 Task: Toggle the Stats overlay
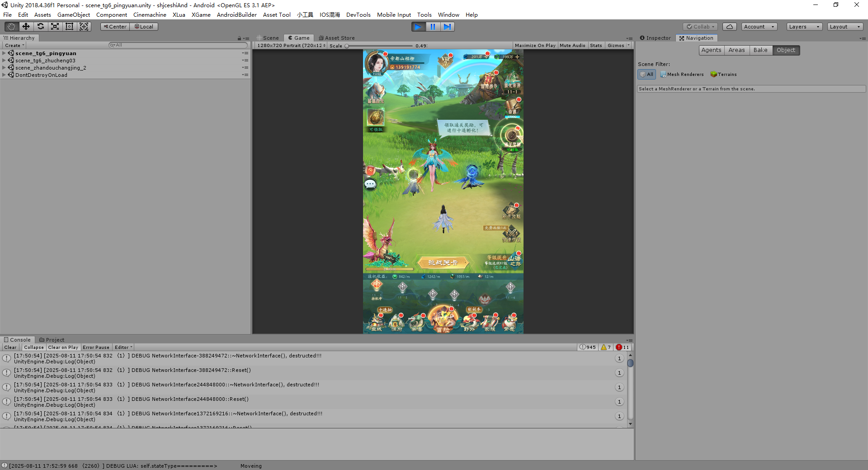596,45
